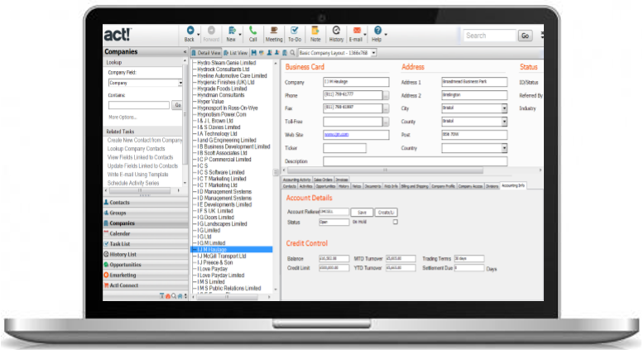The image size is (644, 354).
Task: Expand the Country dropdown
Action: (504, 148)
